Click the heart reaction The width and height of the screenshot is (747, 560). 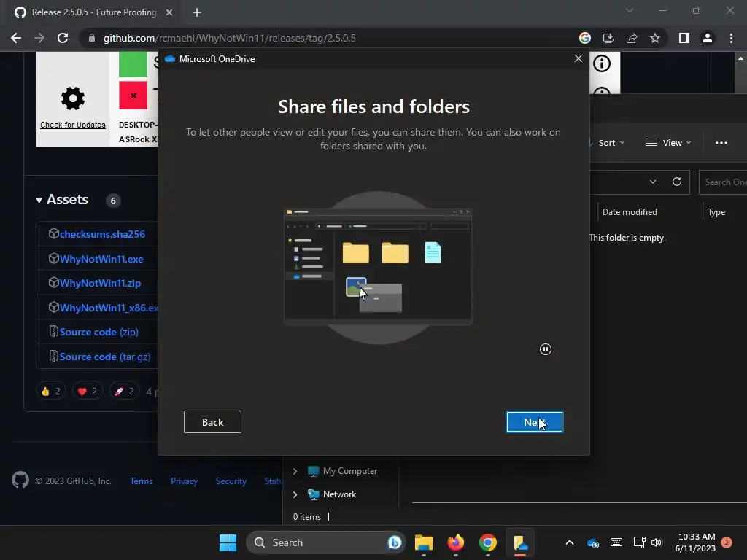(x=88, y=392)
